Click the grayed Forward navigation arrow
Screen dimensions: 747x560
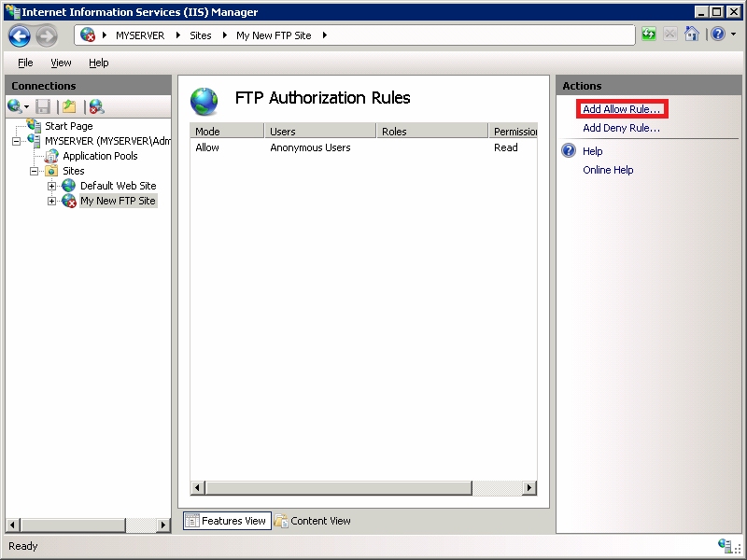[x=47, y=35]
